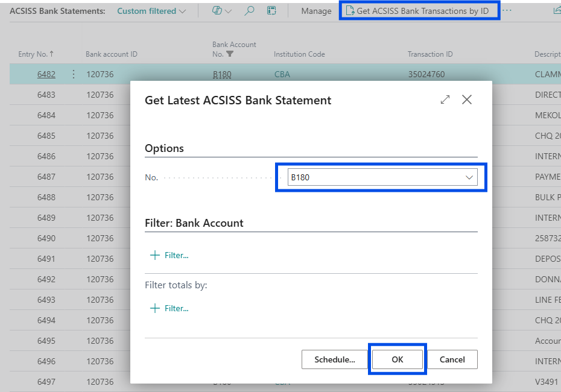
Task: Click the Schedule... button
Action: click(334, 359)
